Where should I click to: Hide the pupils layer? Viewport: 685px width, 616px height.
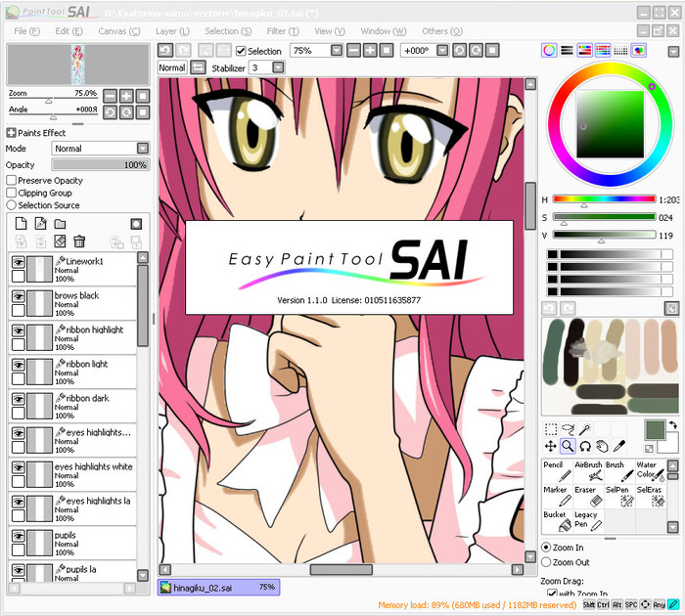pos(18,536)
